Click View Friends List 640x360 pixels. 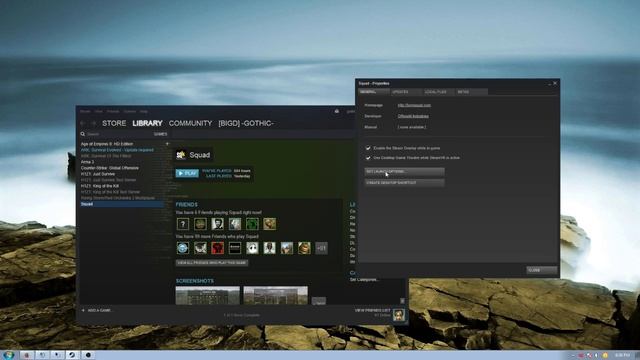coord(372,311)
